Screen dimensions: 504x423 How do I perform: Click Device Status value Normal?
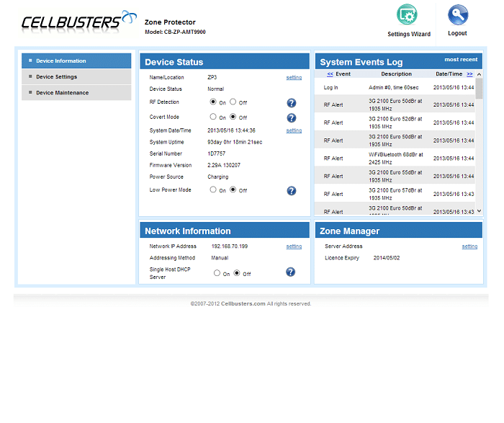216,89
